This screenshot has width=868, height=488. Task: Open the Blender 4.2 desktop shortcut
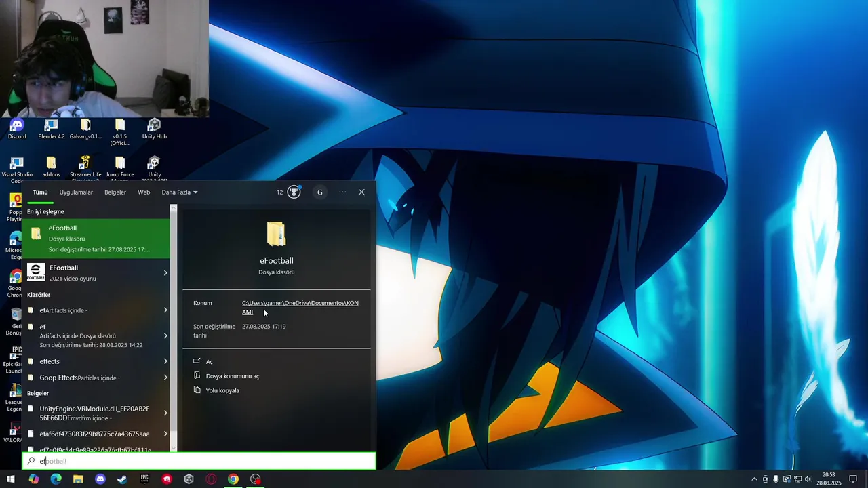click(x=52, y=129)
